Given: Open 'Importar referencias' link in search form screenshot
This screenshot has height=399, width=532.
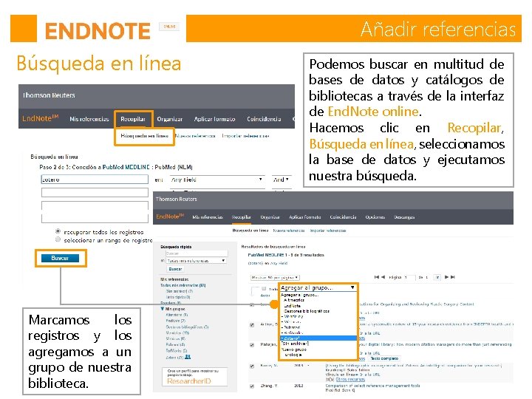Looking at the screenshot, I should pos(245,136).
